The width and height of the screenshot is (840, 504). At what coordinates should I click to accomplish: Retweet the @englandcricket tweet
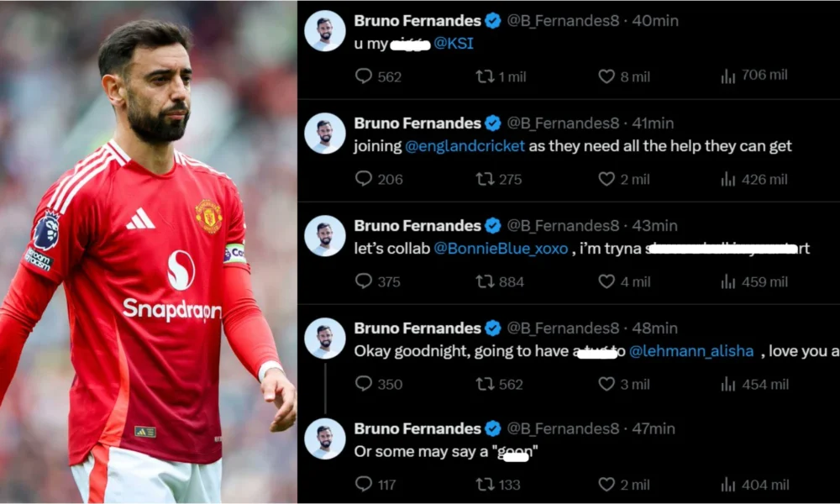click(486, 179)
